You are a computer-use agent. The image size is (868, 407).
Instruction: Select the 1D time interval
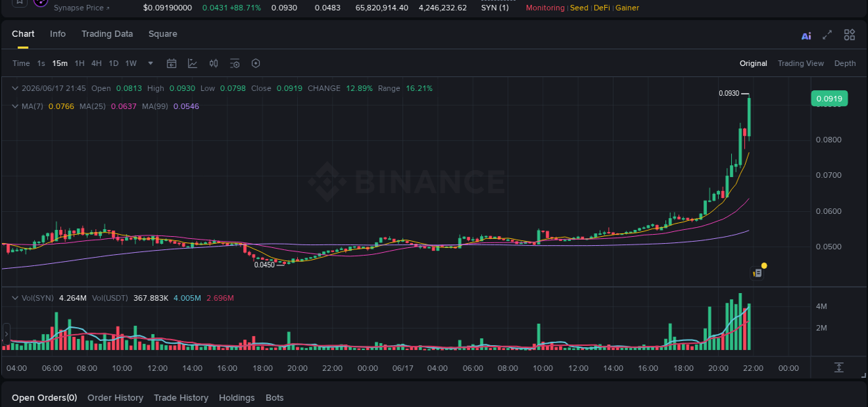click(x=113, y=63)
